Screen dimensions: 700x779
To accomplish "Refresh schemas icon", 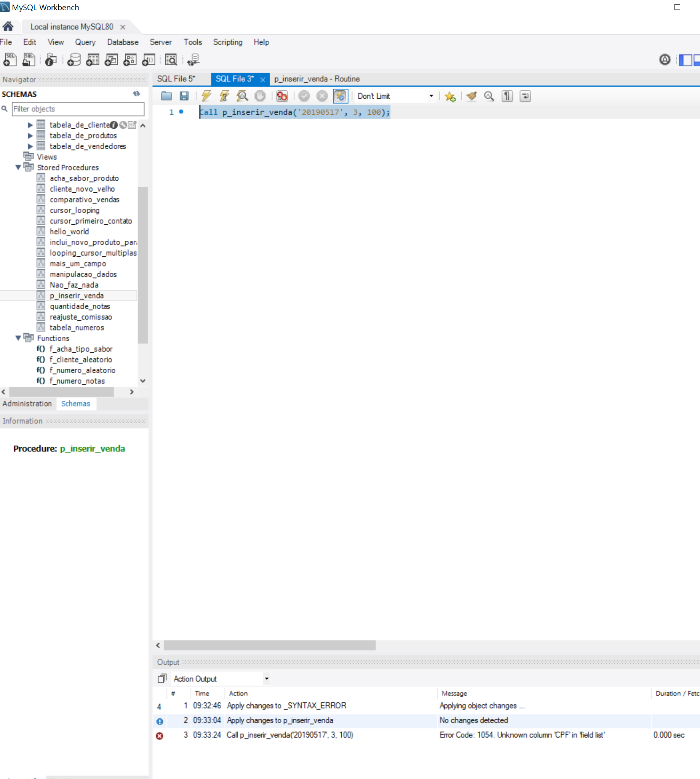I will click(136, 93).
